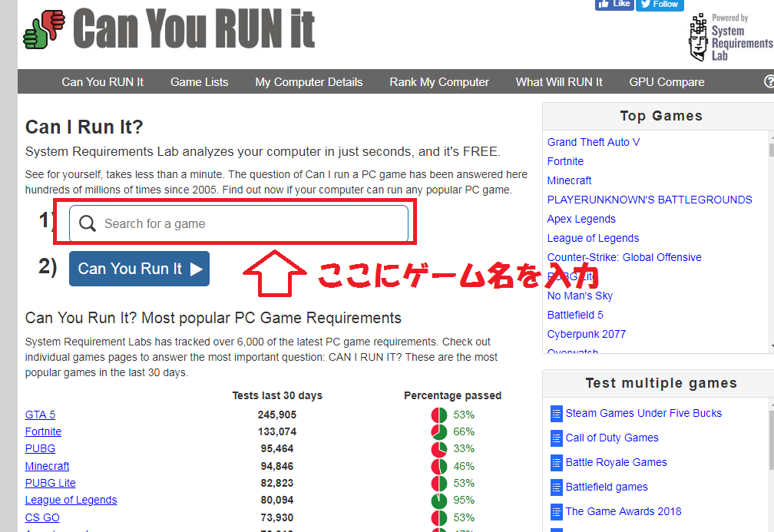The image size is (774, 532).
Task: Open Minecraft in Top Games list
Action: [x=570, y=180]
